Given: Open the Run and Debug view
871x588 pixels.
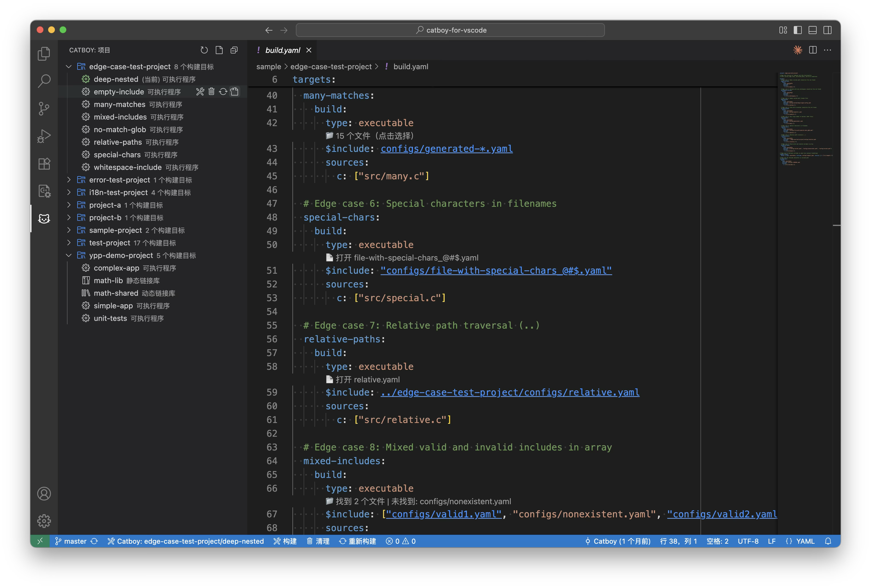Looking at the screenshot, I should (x=44, y=136).
